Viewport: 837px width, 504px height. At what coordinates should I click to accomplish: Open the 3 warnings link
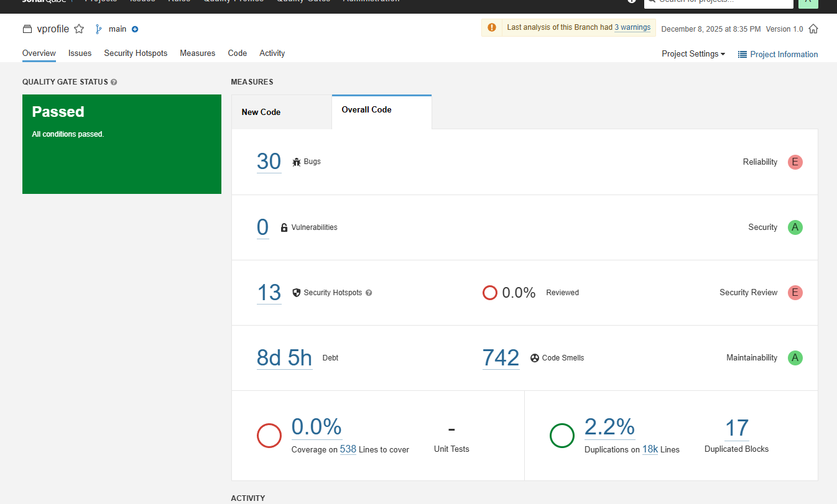tap(632, 27)
